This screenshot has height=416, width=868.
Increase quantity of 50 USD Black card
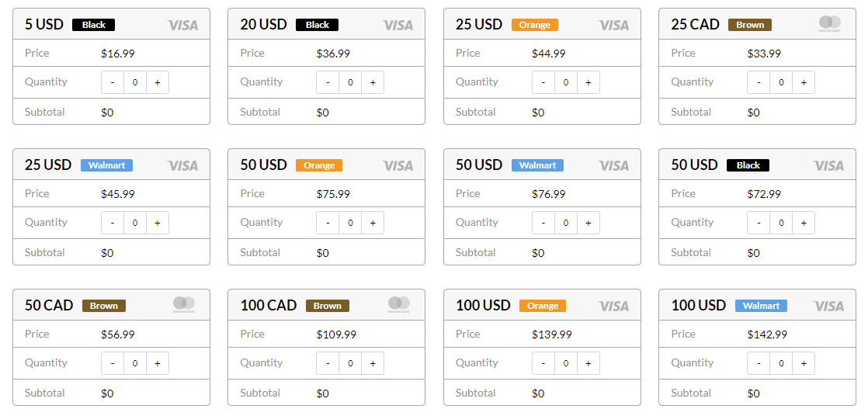click(x=804, y=223)
